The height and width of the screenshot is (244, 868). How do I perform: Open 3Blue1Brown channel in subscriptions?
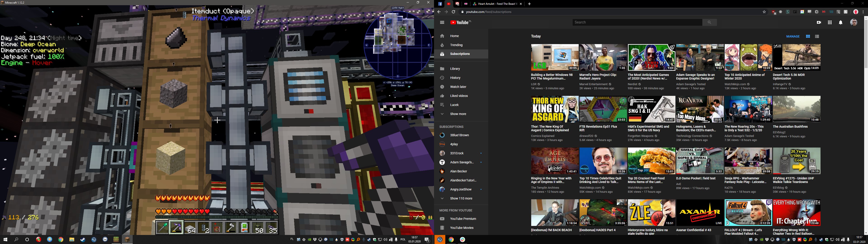[x=459, y=135]
